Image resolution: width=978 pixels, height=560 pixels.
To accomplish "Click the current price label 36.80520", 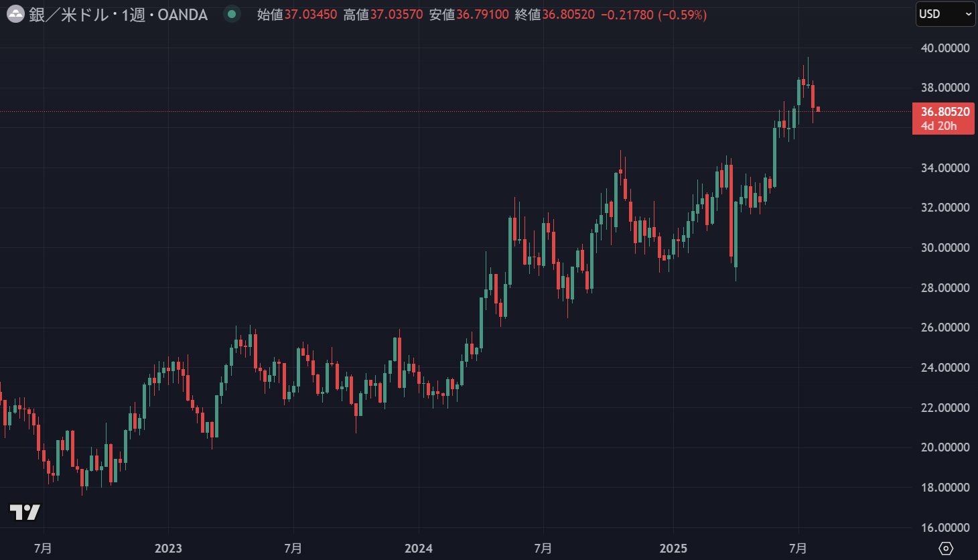I will (x=945, y=112).
